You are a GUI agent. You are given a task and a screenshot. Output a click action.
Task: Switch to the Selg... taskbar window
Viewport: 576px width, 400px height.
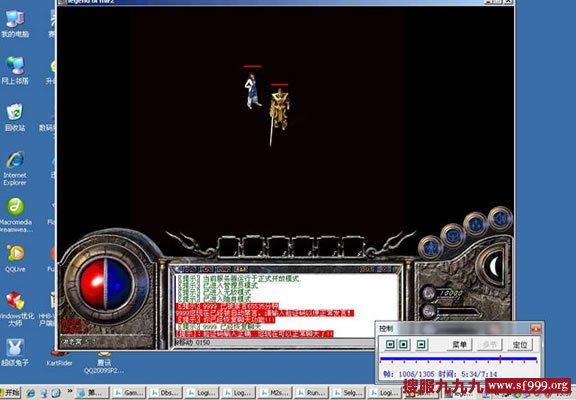pyautogui.click(x=349, y=393)
